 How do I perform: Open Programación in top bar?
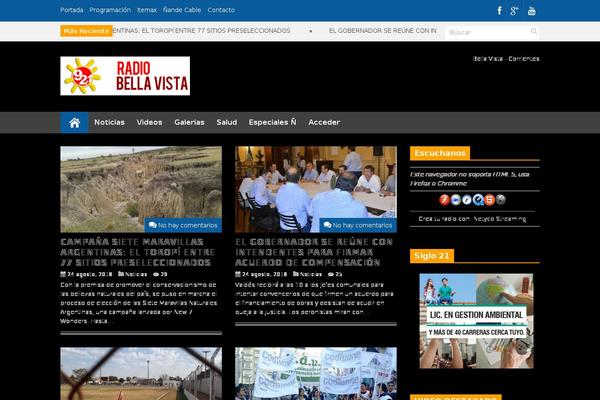click(110, 10)
